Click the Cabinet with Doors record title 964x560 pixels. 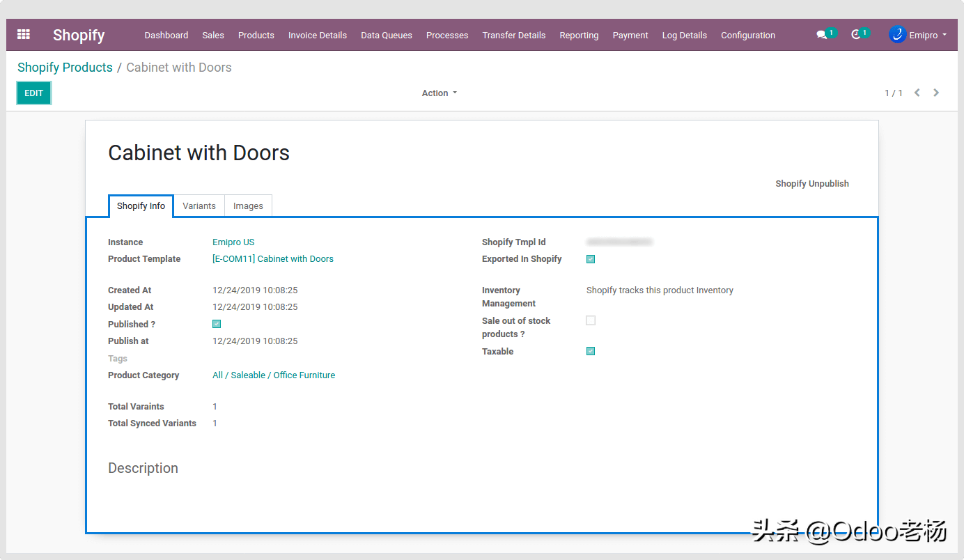pyautogui.click(x=199, y=153)
